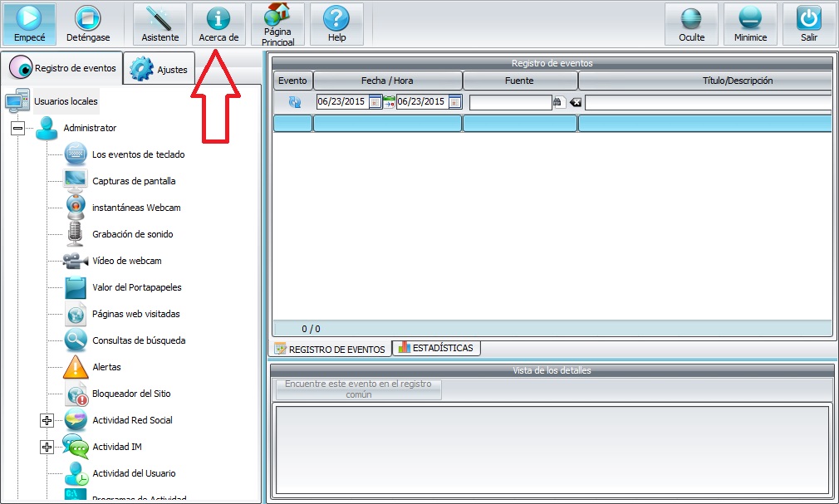Select Usuarios locales root node
The image size is (839, 504).
[x=66, y=101]
